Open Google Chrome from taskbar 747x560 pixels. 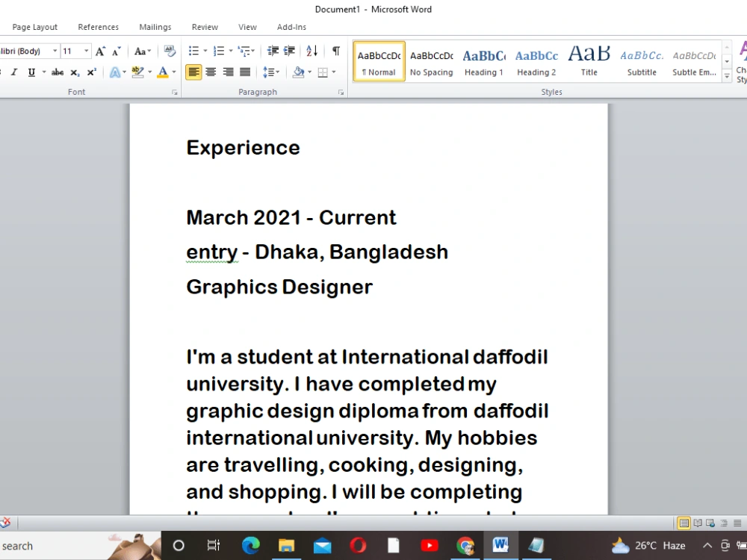coord(465,545)
